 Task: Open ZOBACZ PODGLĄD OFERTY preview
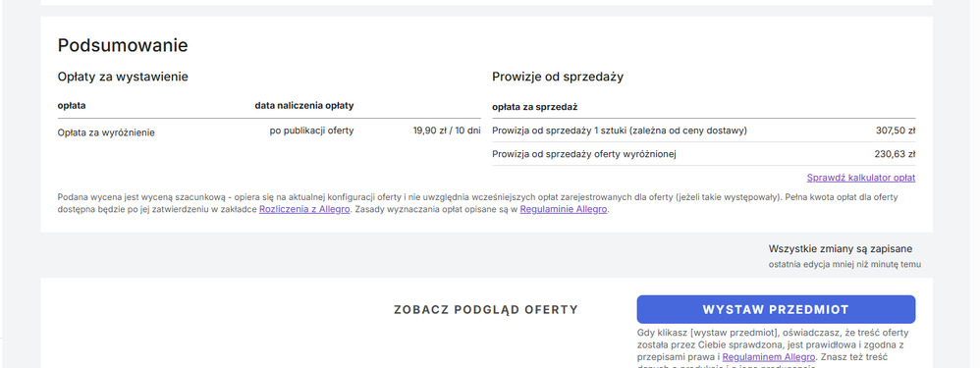coord(486,310)
